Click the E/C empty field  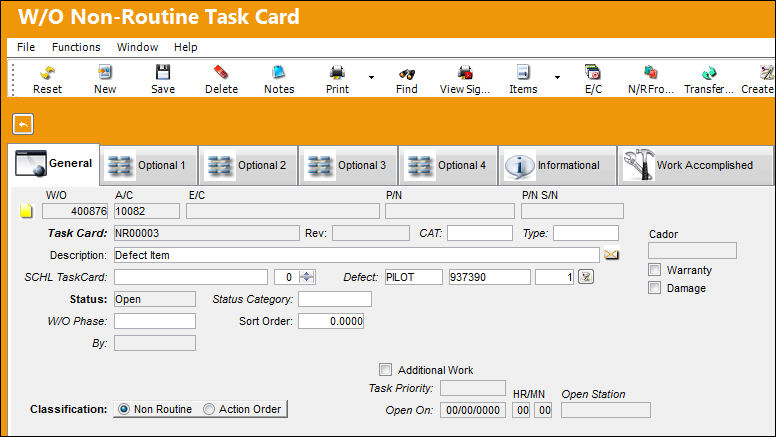283,211
